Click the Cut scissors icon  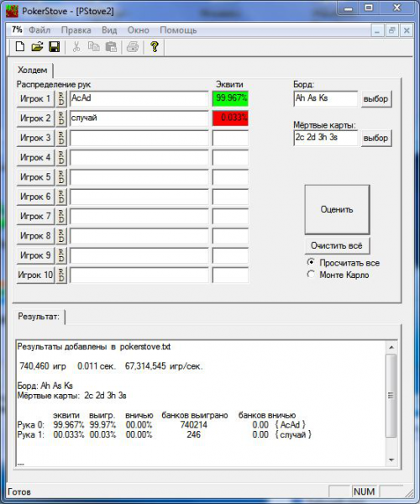click(76, 47)
